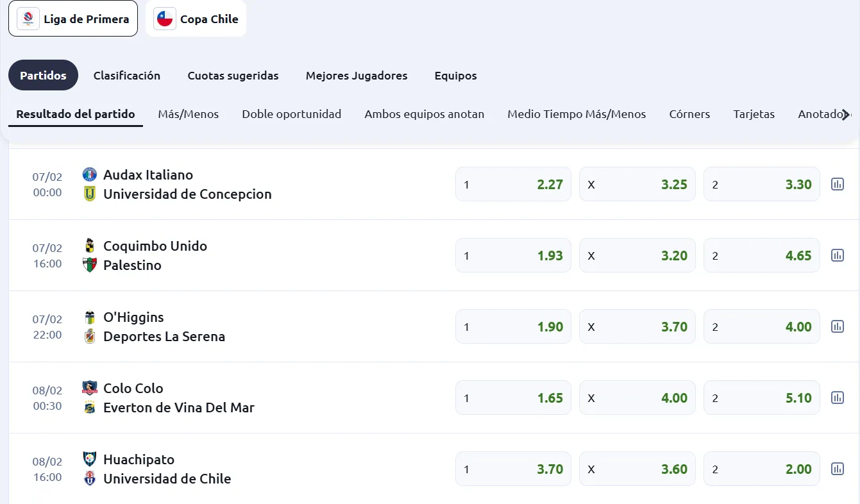The image size is (860, 504).
Task: Click the Huachipato team badge
Action: (x=89, y=458)
